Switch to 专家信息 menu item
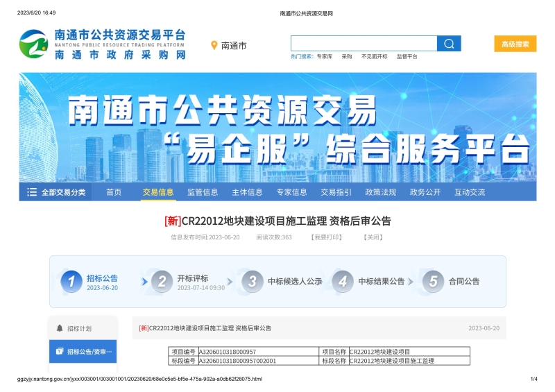555x392 pixels. pyautogui.click(x=291, y=192)
